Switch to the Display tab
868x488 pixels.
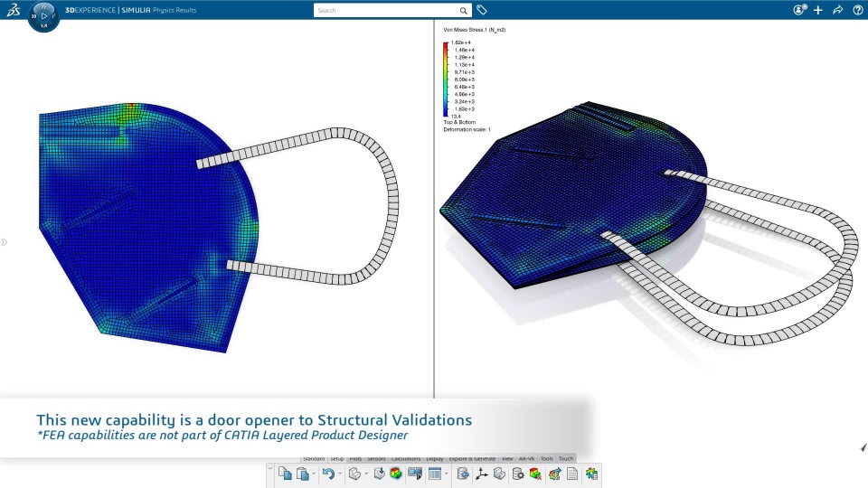click(435, 459)
